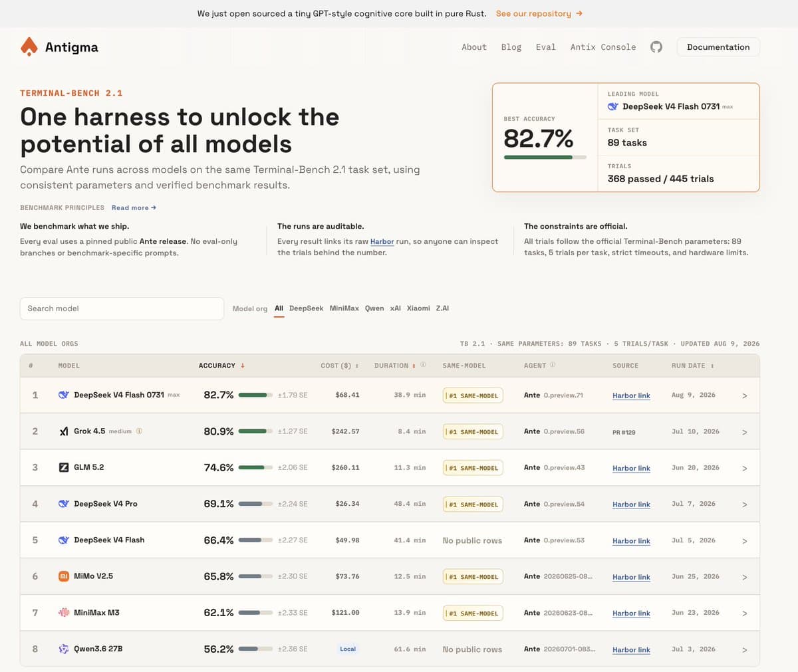Expand the Jul 5, 2026 row chevron
Image resolution: width=798 pixels, height=672 pixels.
(744, 540)
